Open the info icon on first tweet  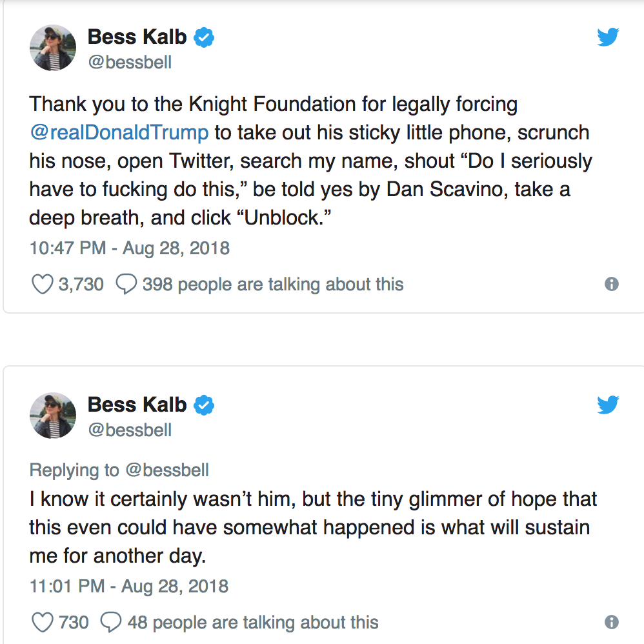(611, 285)
